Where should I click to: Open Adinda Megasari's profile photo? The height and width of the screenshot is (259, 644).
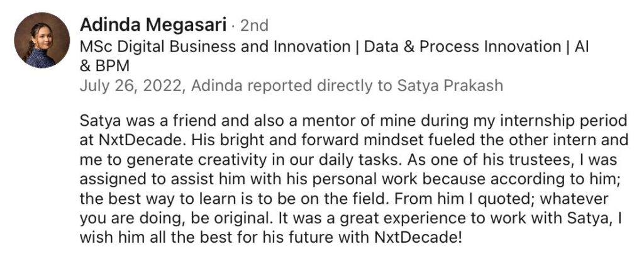42,40
